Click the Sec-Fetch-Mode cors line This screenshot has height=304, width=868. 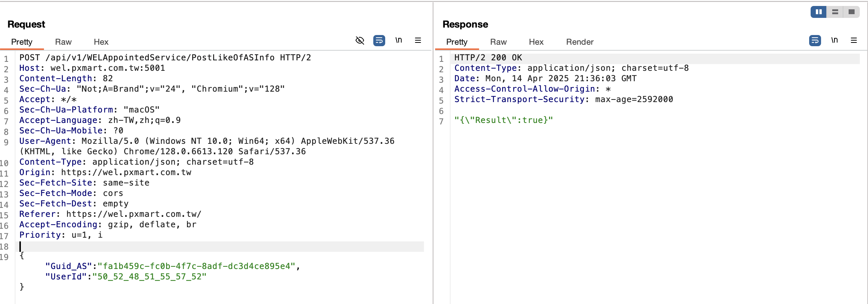point(71,193)
